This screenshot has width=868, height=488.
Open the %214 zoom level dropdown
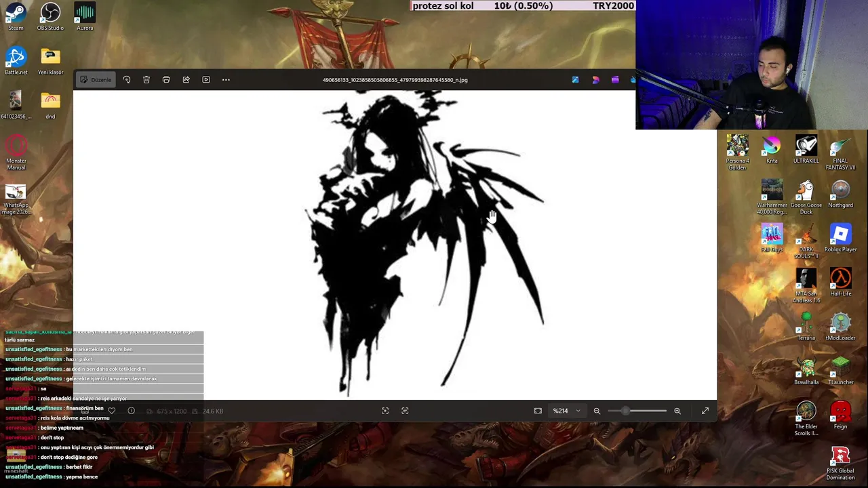pyautogui.click(x=567, y=411)
